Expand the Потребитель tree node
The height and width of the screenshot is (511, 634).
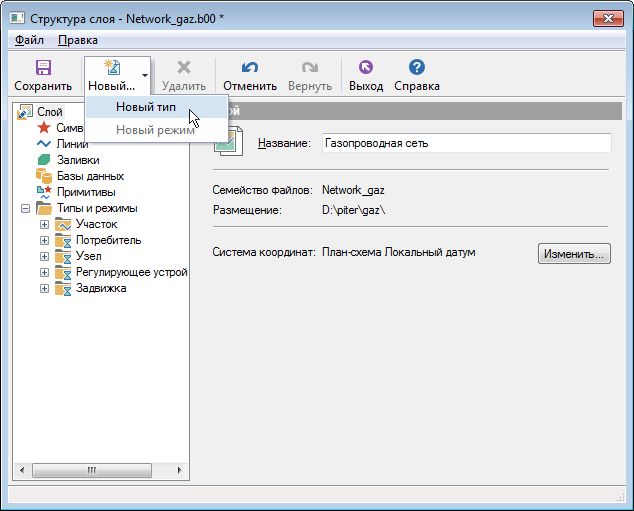[44, 241]
